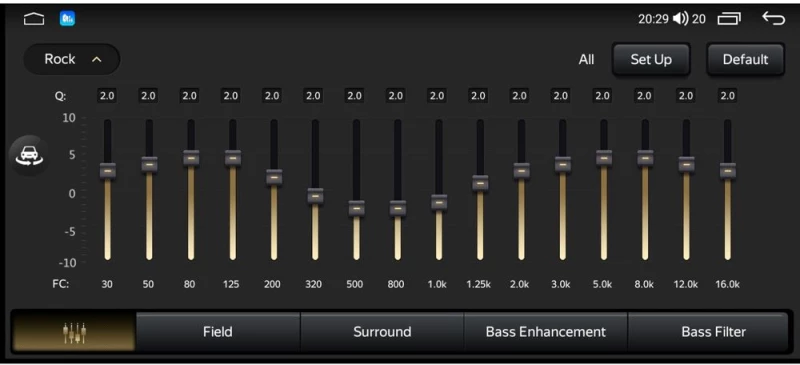Click the volume level 20 readout
The width and height of the screenshot is (800, 365).
pyautogui.click(x=699, y=19)
